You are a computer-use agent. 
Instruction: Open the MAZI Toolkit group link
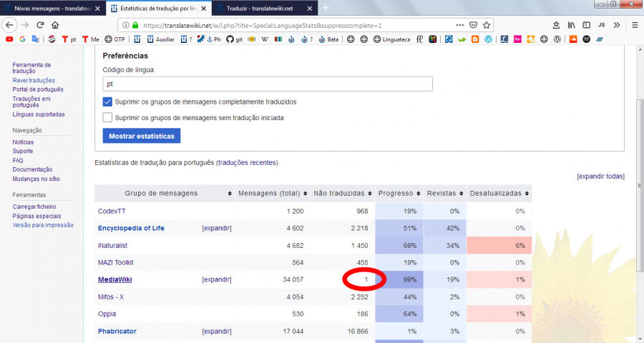[x=116, y=262]
